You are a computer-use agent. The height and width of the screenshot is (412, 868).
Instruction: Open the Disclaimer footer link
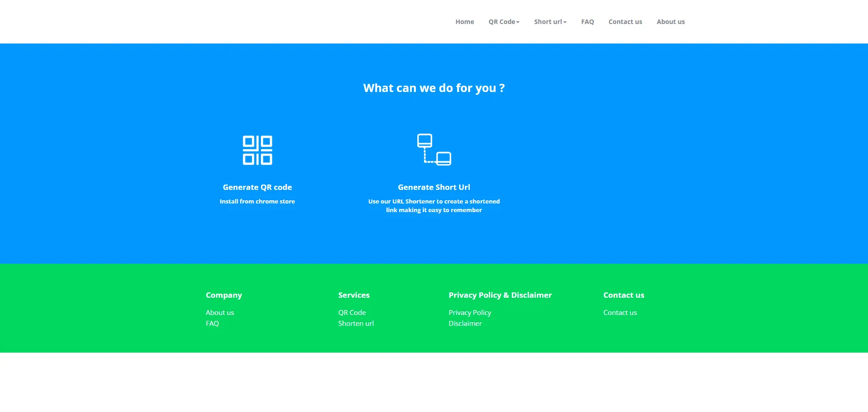pyautogui.click(x=465, y=324)
